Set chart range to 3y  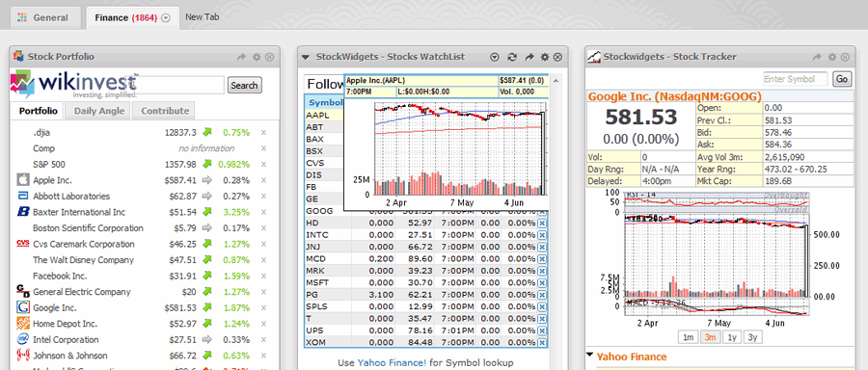click(x=752, y=337)
